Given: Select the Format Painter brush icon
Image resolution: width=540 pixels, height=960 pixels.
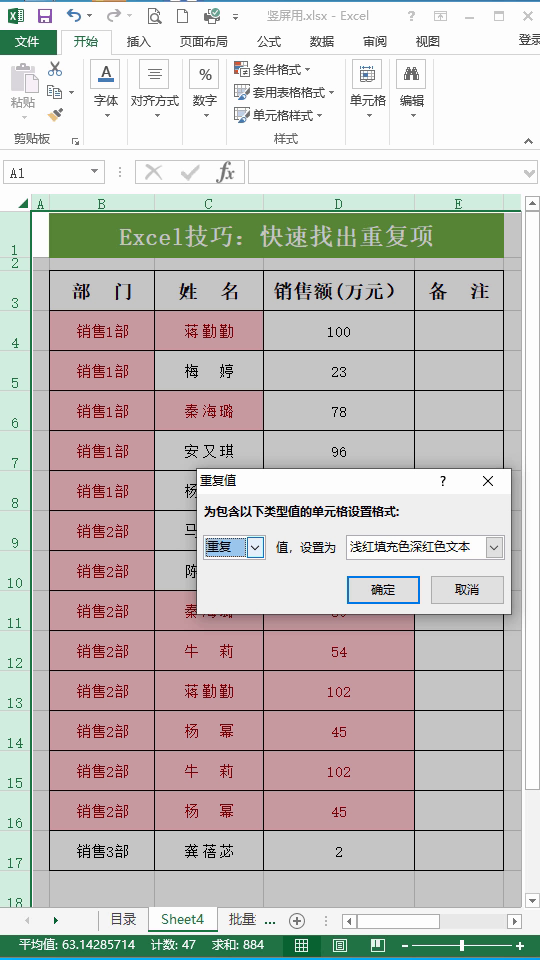Looking at the screenshot, I should [x=55, y=114].
